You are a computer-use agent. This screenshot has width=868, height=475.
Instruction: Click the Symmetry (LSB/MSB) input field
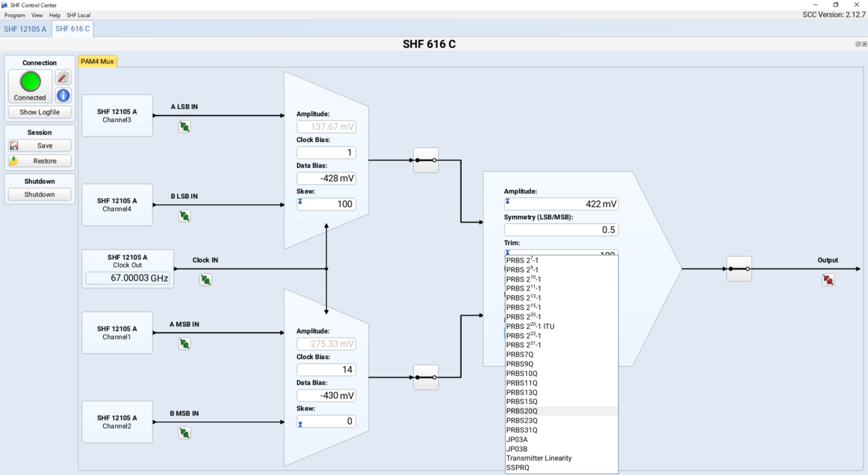pos(561,230)
